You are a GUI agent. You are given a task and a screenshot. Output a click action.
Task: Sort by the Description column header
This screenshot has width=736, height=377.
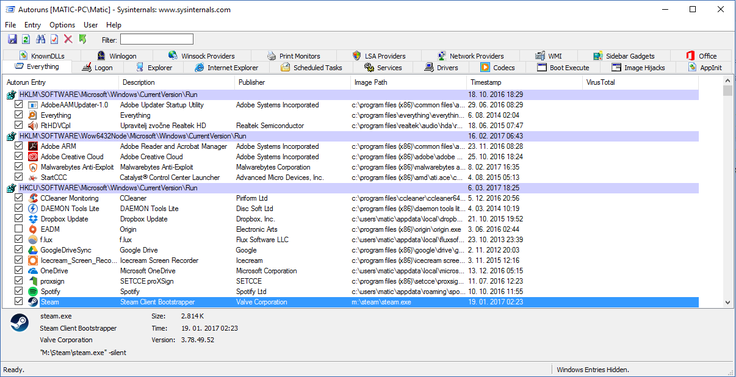176,82
